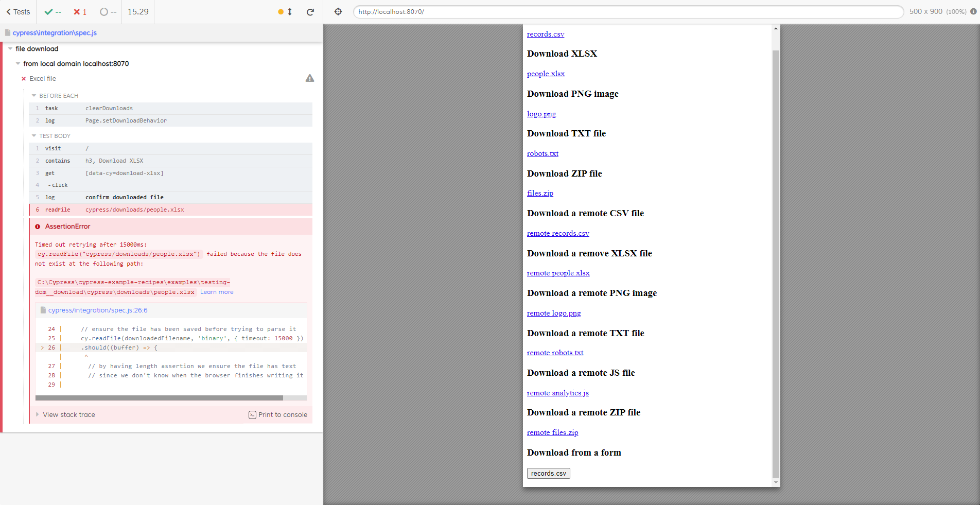Select the 'contains h3, Download XLSX' command
This screenshot has height=505, width=980.
170,161
